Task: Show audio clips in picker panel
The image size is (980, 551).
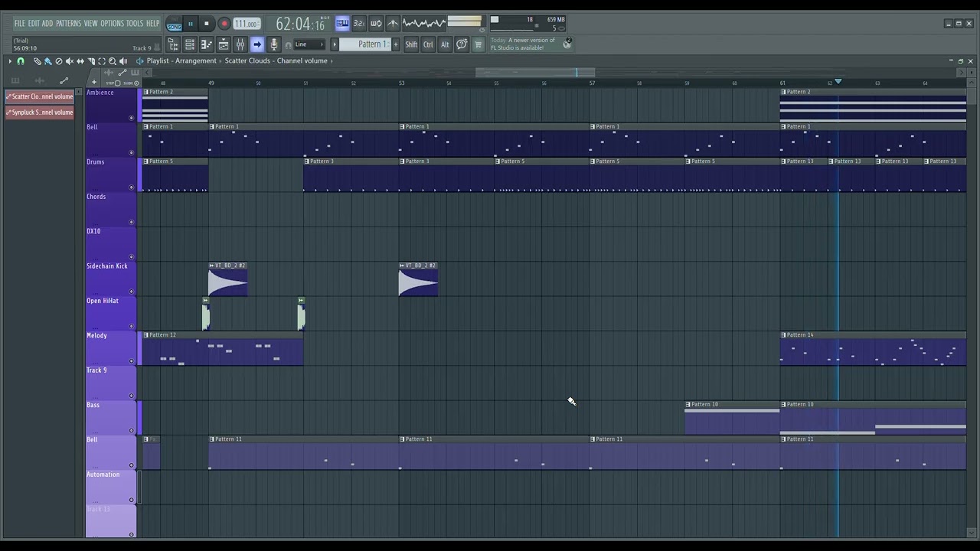Action: (x=40, y=80)
